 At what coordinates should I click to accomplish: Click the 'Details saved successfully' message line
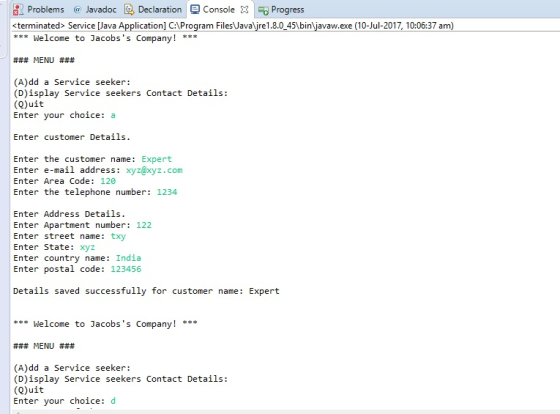pyautogui.click(x=146, y=291)
